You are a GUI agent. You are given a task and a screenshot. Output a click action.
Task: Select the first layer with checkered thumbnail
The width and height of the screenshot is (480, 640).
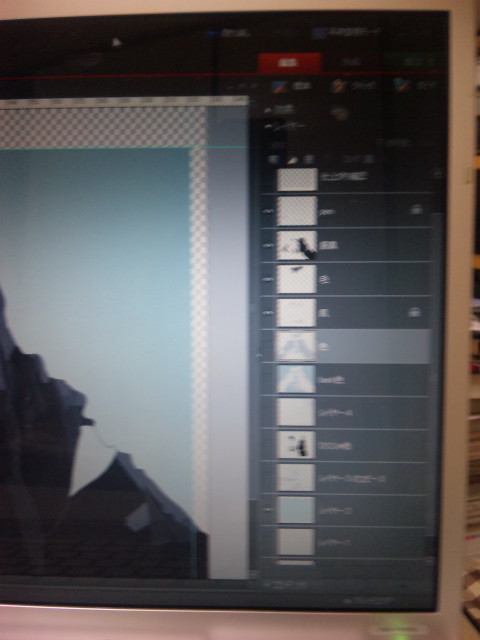click(346, 179)
